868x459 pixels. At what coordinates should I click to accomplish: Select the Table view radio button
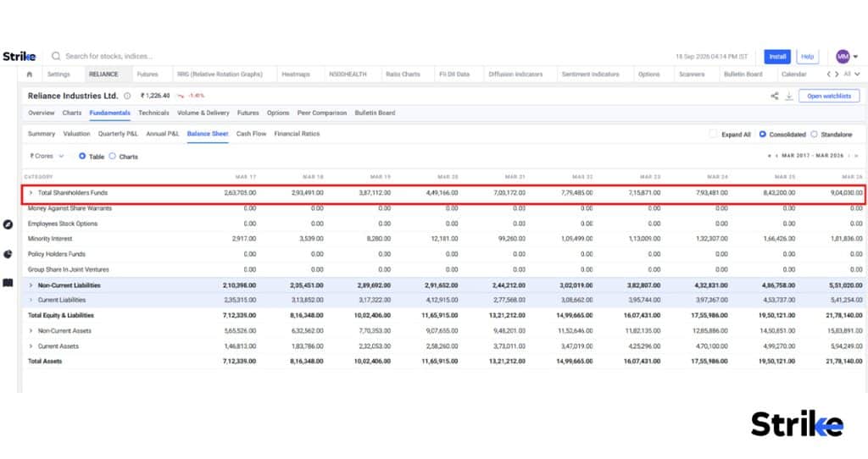tap(82, 157)
